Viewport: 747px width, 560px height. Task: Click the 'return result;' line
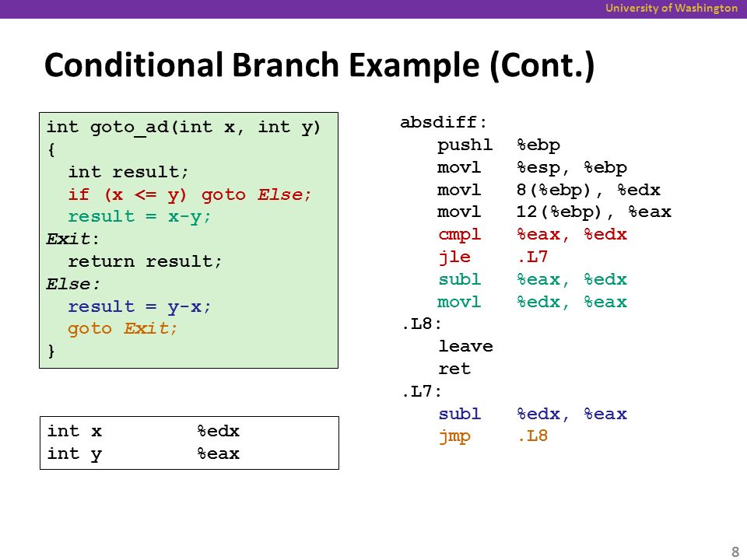[146, 261]
